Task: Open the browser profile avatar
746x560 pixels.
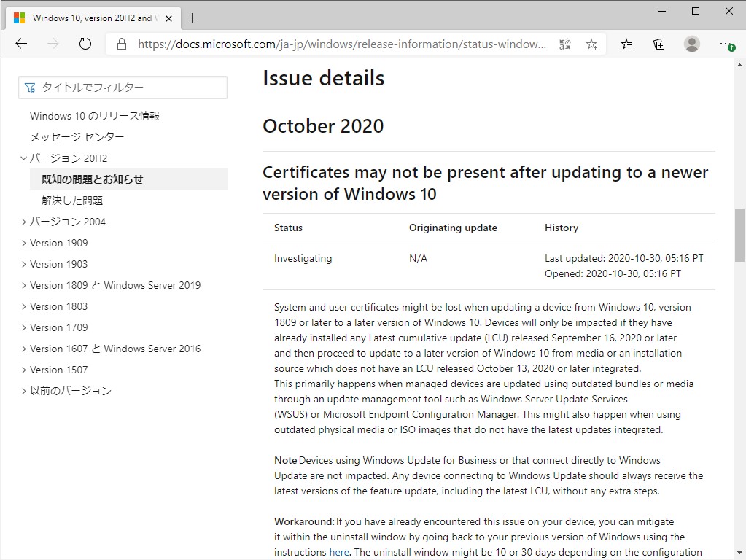Action: [691, 44]
